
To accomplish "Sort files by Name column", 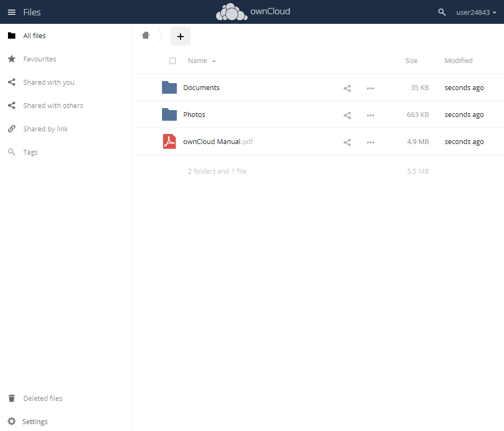I will [x=197, y=61].
